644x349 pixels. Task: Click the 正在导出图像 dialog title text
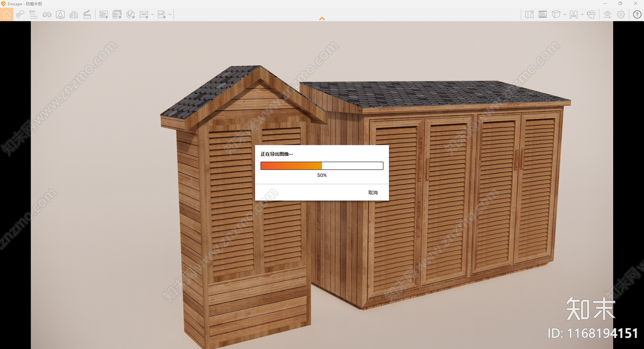pyautogui.click(x=277, y=154)
